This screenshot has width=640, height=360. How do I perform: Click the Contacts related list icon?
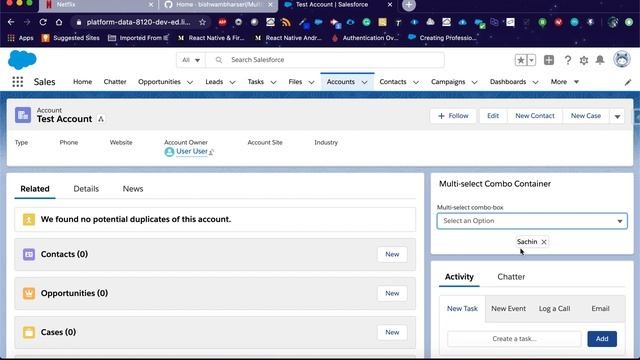pos(29,254)
